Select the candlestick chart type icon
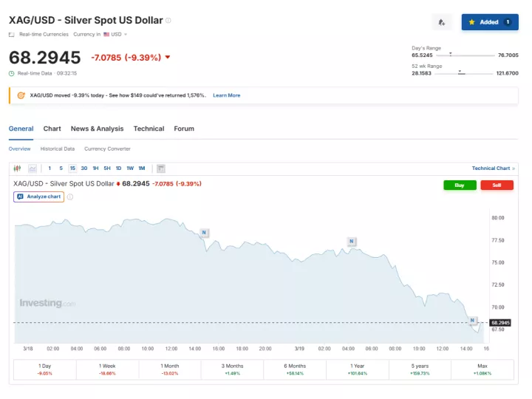 coord(18,168)
